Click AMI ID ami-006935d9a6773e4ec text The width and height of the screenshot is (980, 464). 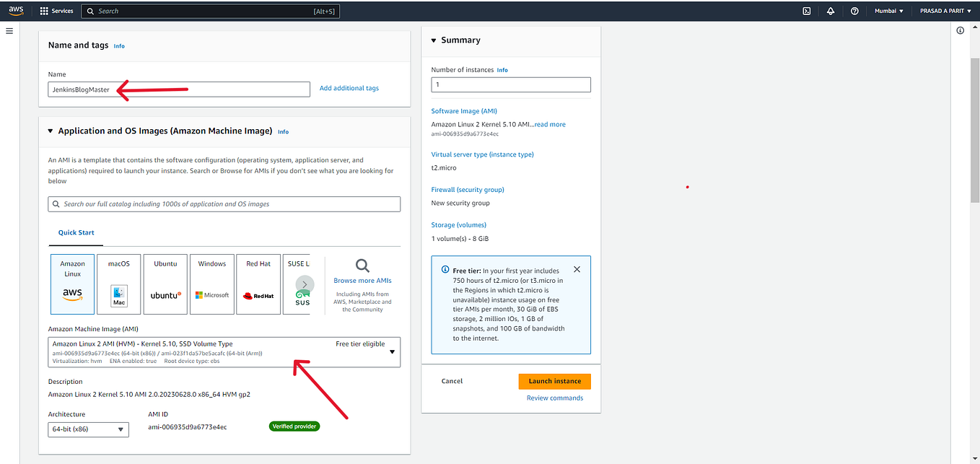[x=188, y=427]
